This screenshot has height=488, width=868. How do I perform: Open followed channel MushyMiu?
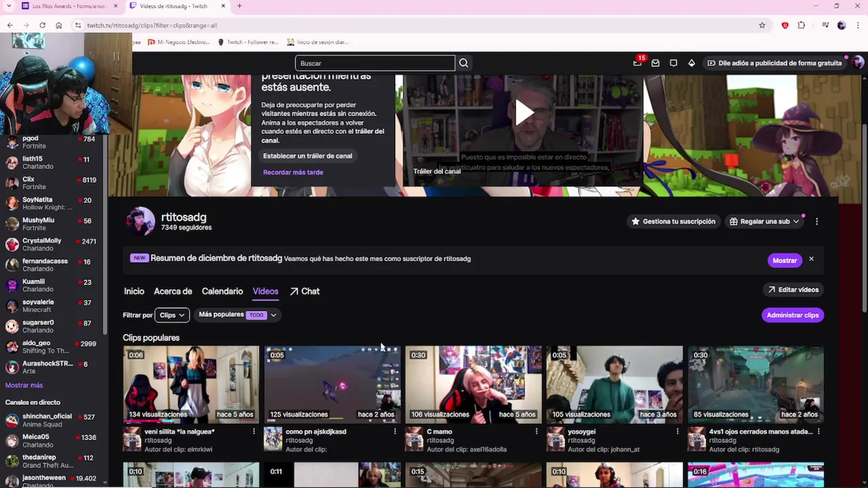tap(51, 224)
